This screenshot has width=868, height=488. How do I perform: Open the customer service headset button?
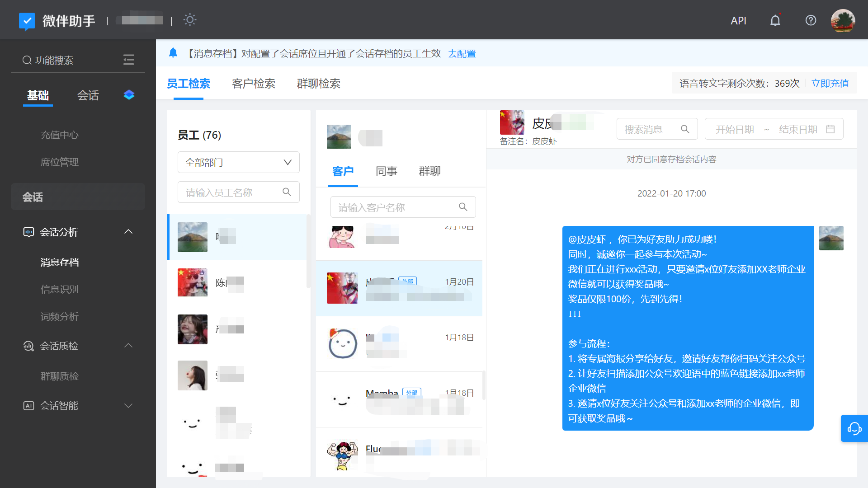pyautogui.click(x=854, y=428)
